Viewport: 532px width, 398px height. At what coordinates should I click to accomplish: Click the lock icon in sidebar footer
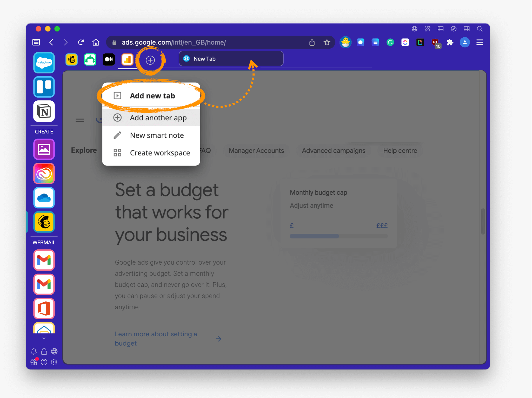(44, 351)
